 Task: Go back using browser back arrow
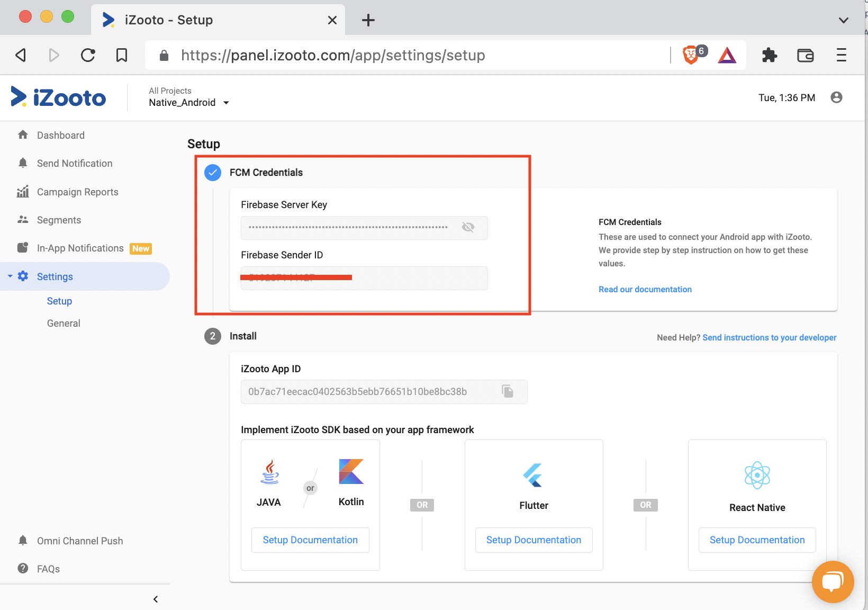tap(21, 55)
